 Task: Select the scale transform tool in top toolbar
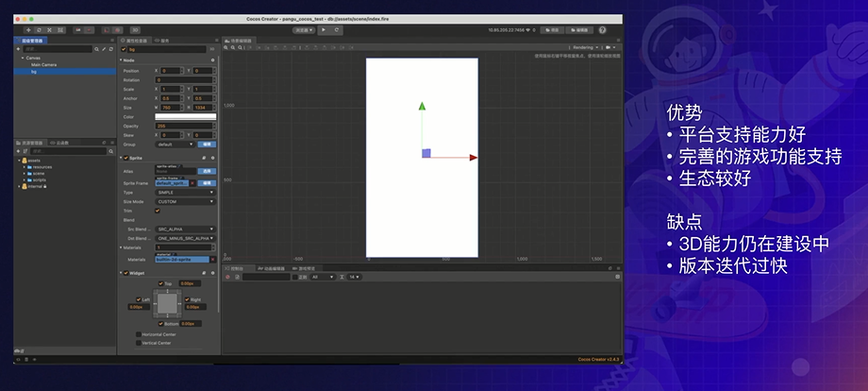(49, 30)
